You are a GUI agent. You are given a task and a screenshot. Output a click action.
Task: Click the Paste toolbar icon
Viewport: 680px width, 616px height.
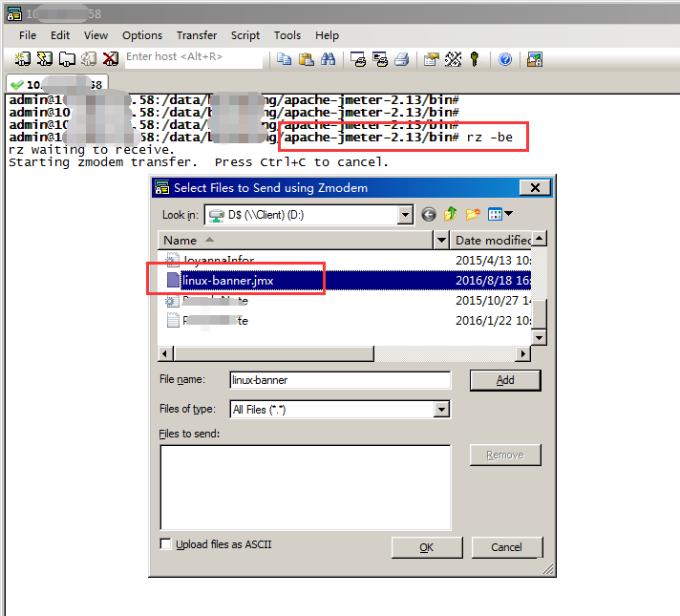(x=307, y=58)
